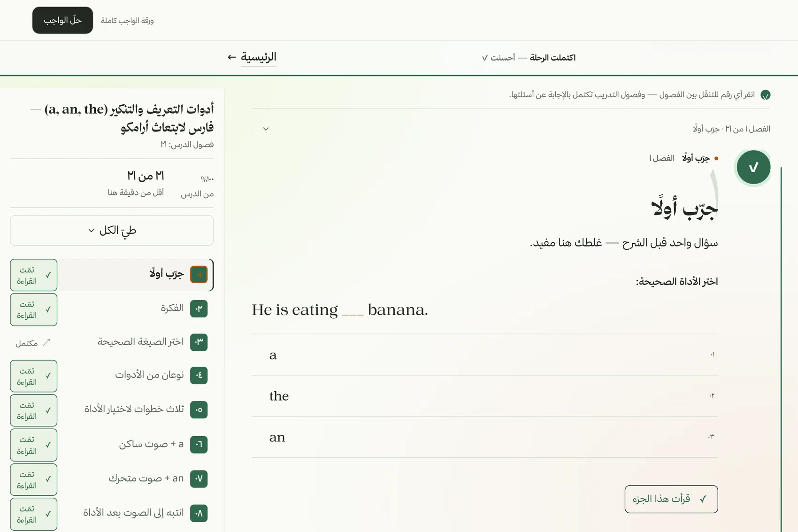Toggle read status for نوعان من الأدوات

click(34, 376)
